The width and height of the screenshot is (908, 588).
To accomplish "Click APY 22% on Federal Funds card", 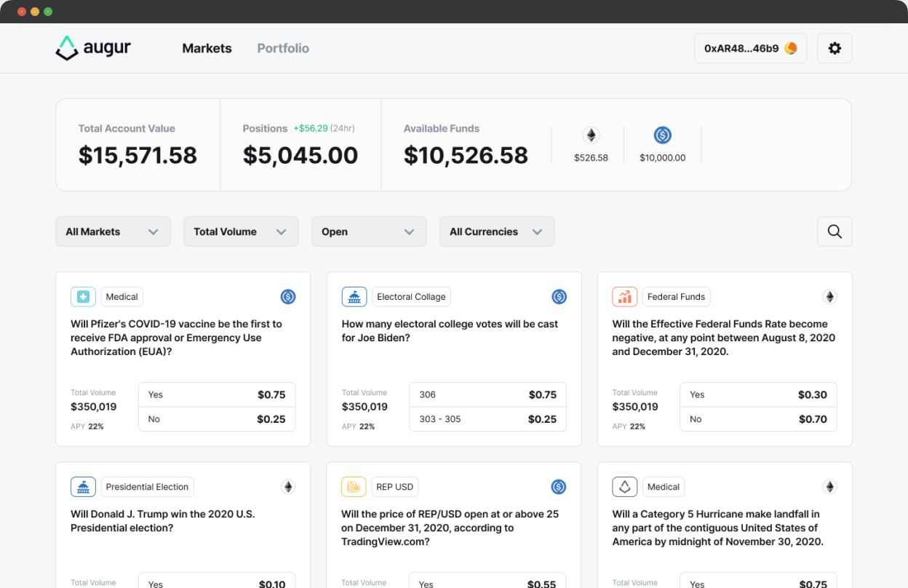I will [629, 426].
